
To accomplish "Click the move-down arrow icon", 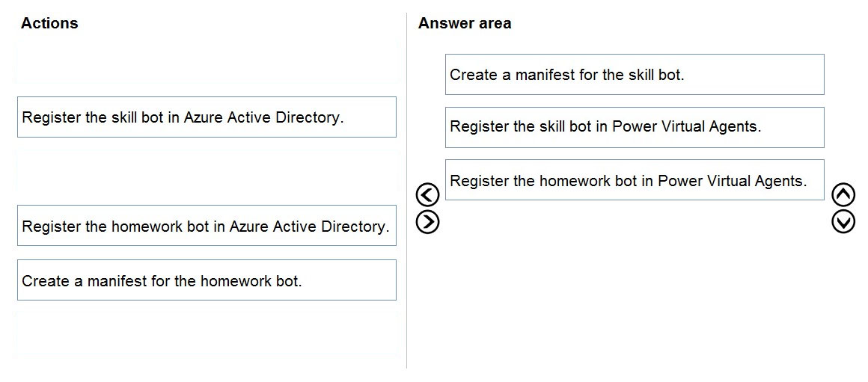I will point(843,222).
